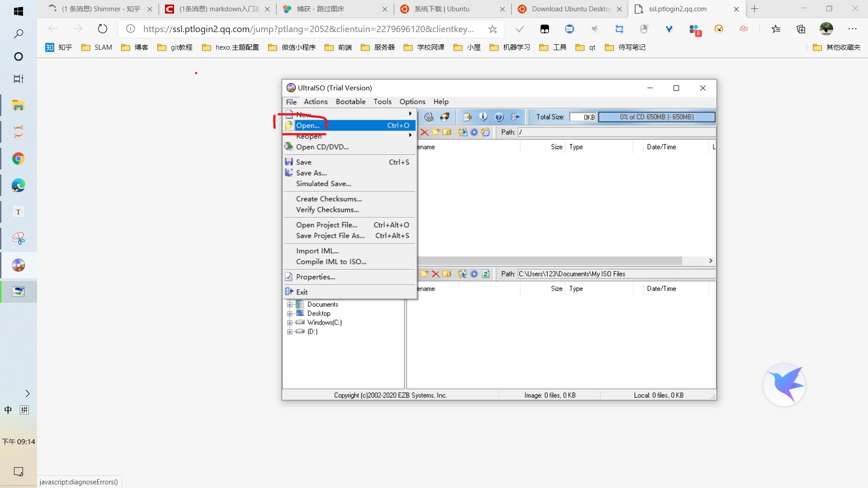The width and height of the screenshot is (868, 488).
Task: Open the Help menu
Action: tap(441, 102)
